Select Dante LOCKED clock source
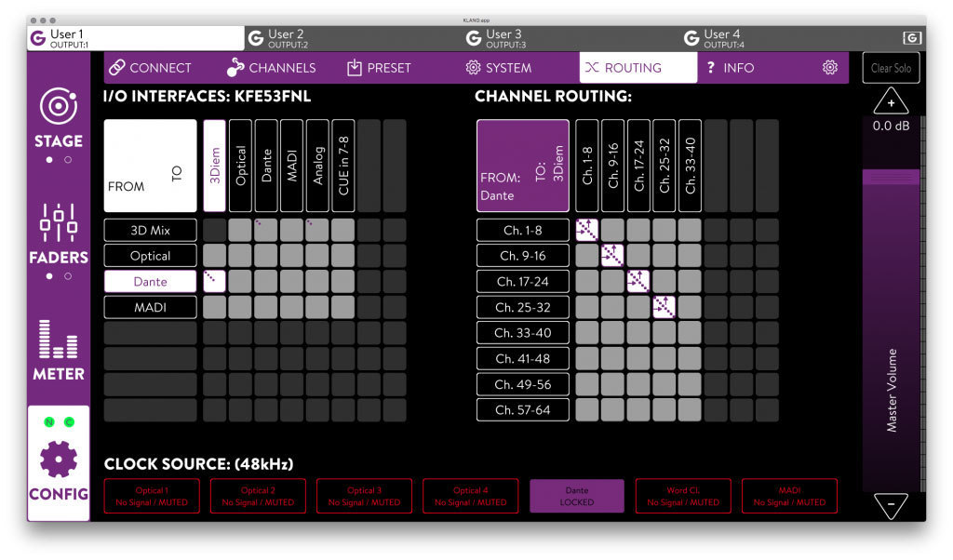This screenshot has width=953, height=560. point(577,496)
